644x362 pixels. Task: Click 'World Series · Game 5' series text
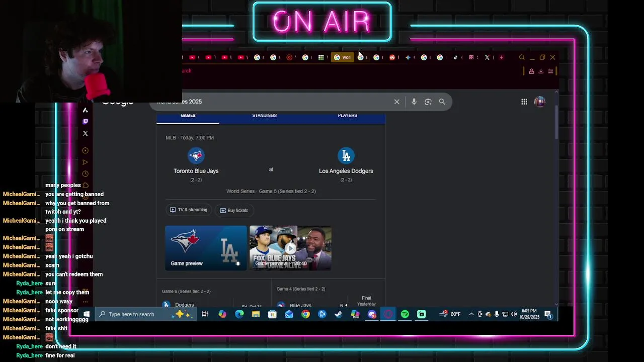coord(271,192)
